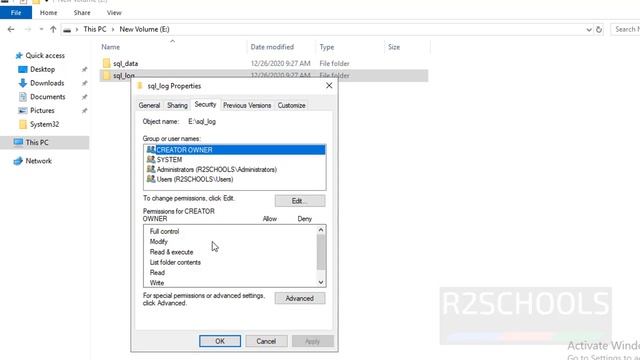Screen dimensions: 640x360
Task: Open Network in the sidebar
Action: coord(38,161)
